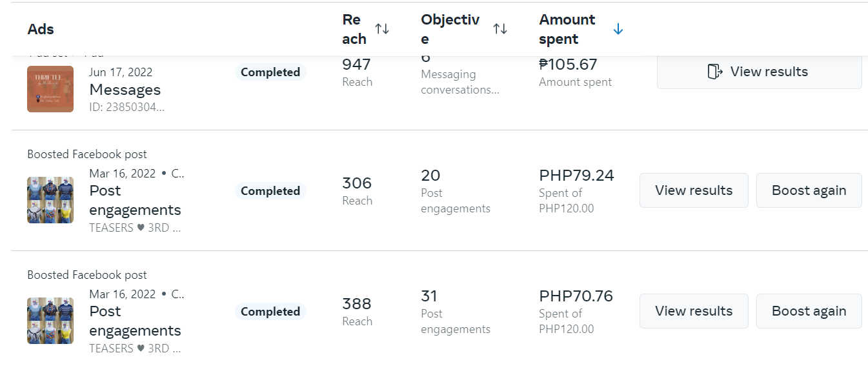Click the Objective column header label

pos(450,29)
